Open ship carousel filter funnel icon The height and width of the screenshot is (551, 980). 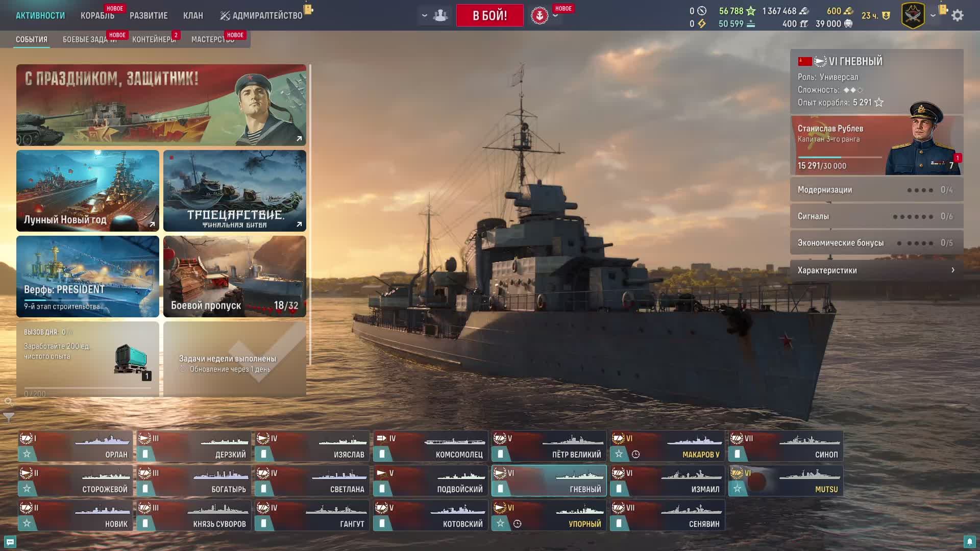(9, 417)
